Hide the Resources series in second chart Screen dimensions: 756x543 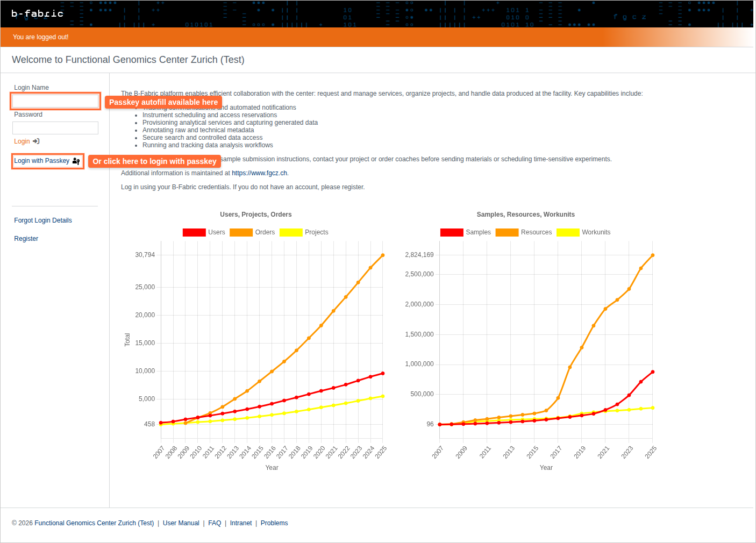point(507,232)
